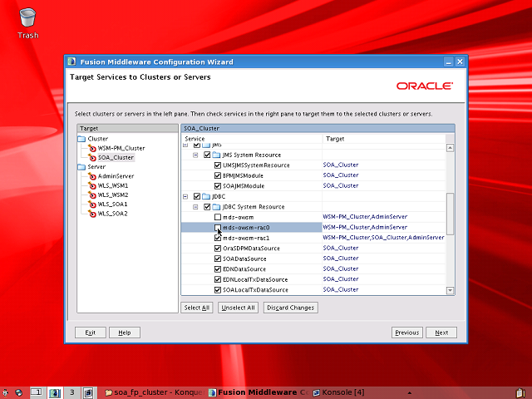Click the Service column header
The height and width of the screenshot is (399, 532).
(x=252, y=139)
